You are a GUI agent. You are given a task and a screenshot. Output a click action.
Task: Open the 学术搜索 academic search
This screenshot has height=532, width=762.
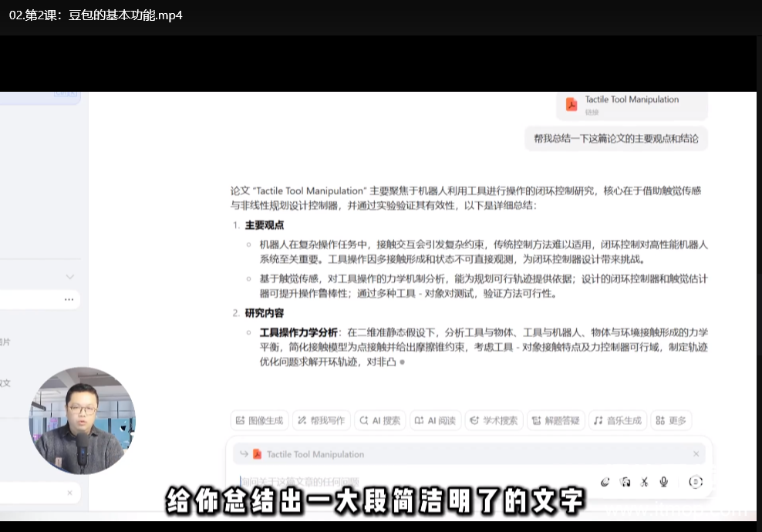(x=494, y=420)
